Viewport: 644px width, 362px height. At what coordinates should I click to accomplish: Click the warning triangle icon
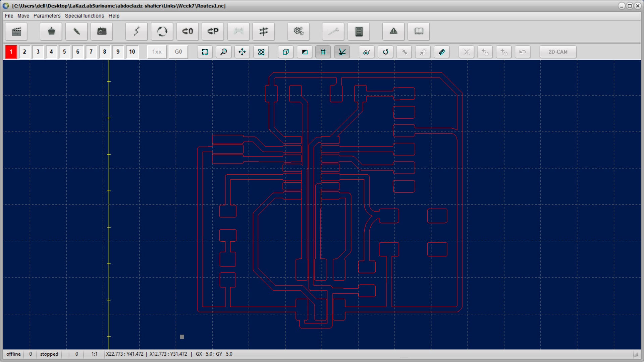click(393, 32)
